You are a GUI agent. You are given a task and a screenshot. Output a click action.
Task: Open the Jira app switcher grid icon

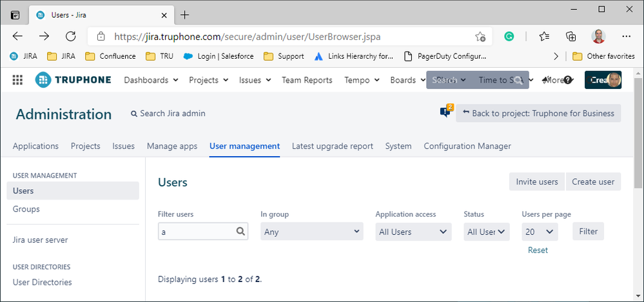point(17,80)
